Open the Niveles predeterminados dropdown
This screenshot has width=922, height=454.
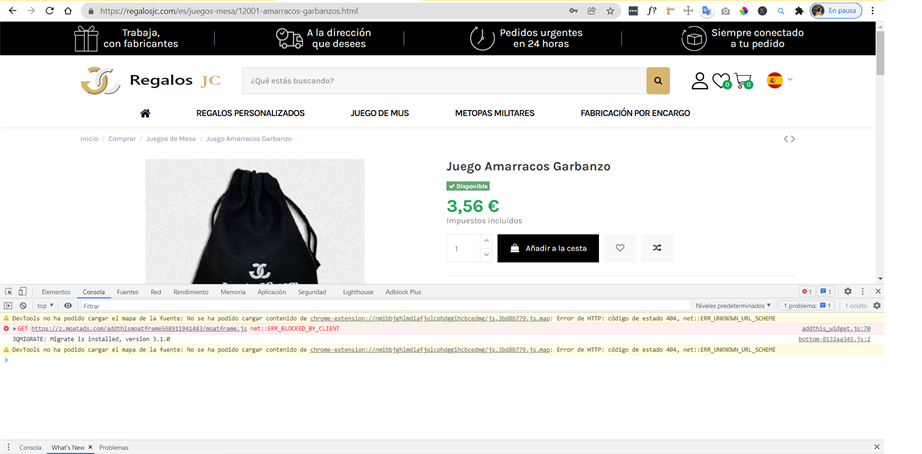[x=733, y=306]
